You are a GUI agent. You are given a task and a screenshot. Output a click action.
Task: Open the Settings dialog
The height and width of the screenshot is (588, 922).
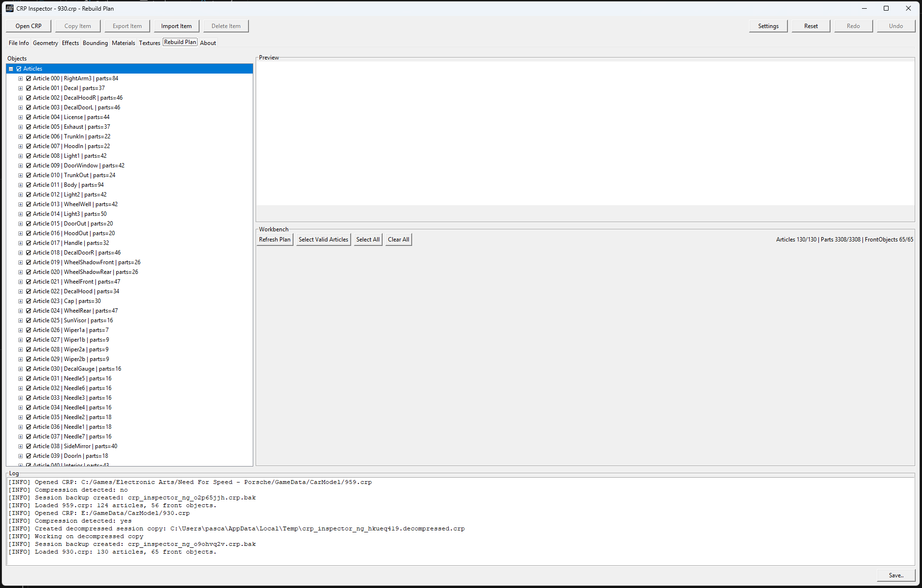[768, 26]
